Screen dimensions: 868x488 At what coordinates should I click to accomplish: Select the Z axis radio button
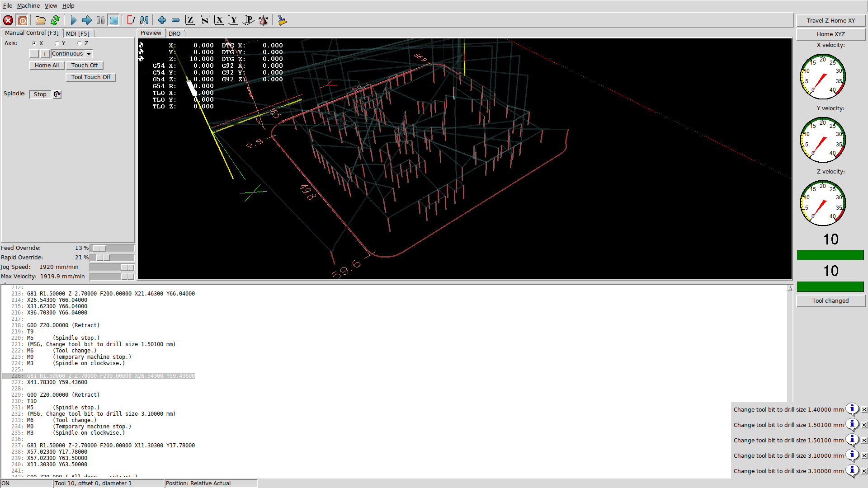tap(80, 43)
